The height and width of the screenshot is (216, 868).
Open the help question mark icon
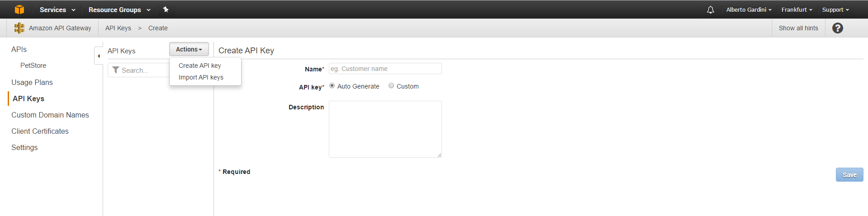(837, 28)
